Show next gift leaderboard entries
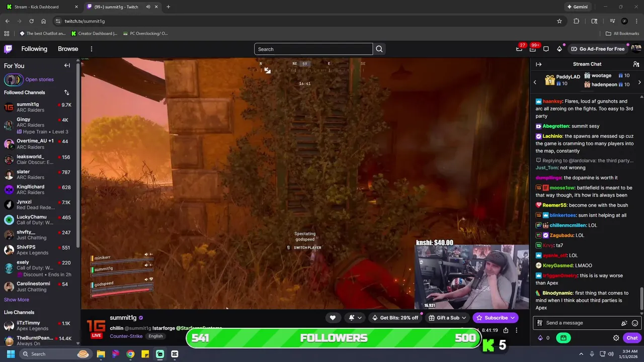 click(639, 82)
